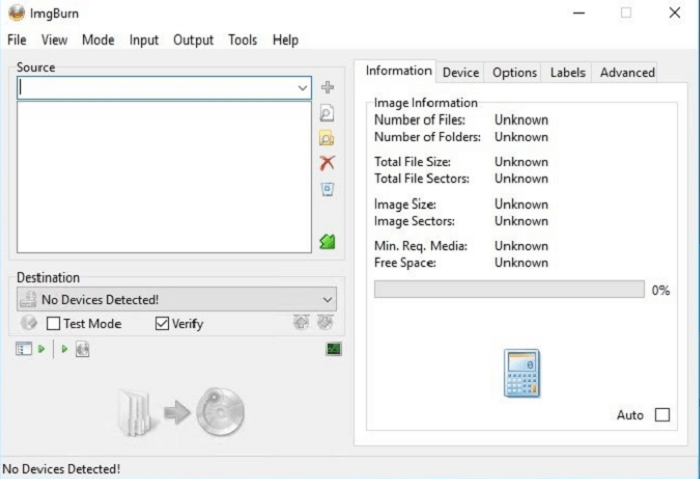Enable the Test Mode checkbox
Viewport: 700px width, 479px height.
coord(54,324)
